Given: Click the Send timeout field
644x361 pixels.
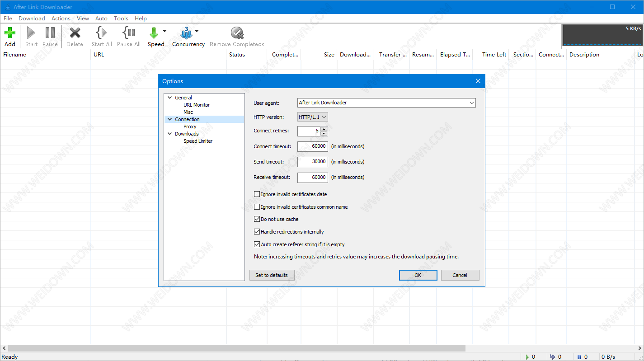Looking at the screenshot, I should coord(313,162).
